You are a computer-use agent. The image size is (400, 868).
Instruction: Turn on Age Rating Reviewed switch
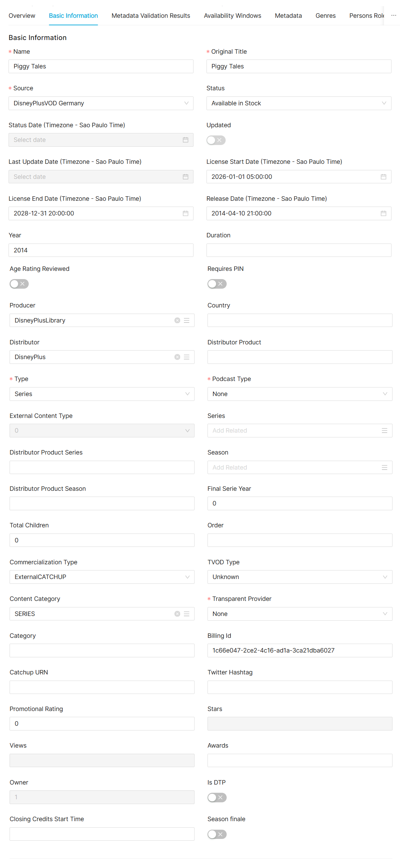coord(19,284)
